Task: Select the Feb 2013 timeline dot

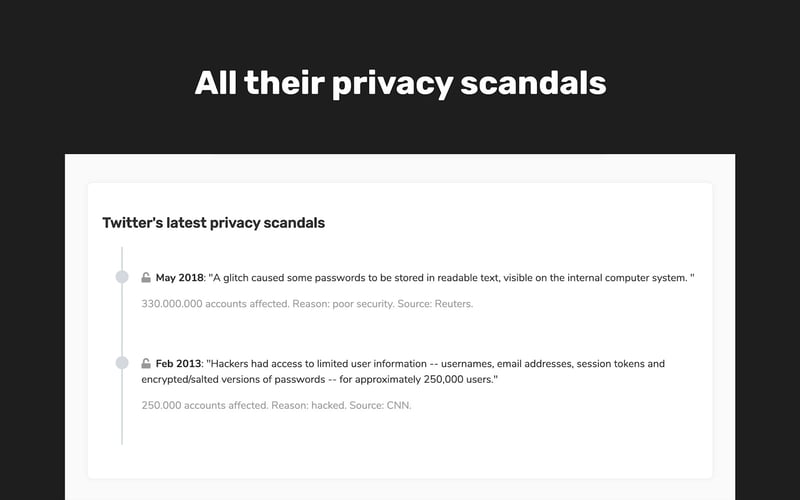Action: pyautogui.click(x=122, y=363)
